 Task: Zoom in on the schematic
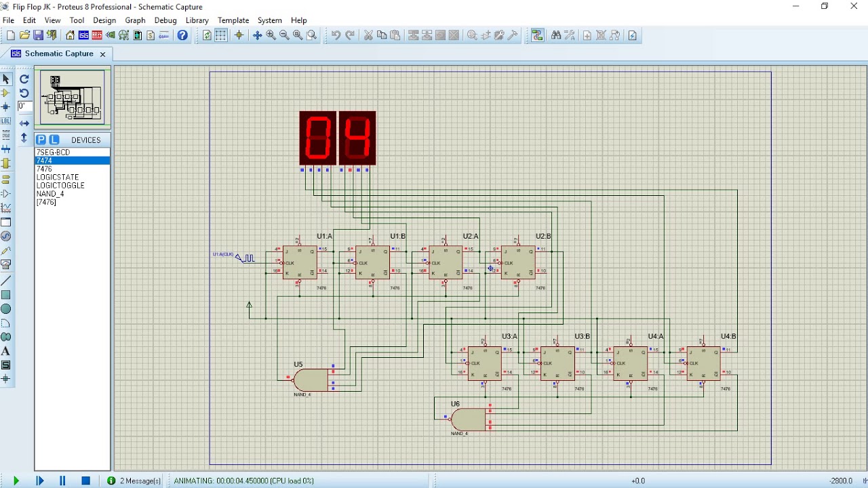(x=271, y=35)
